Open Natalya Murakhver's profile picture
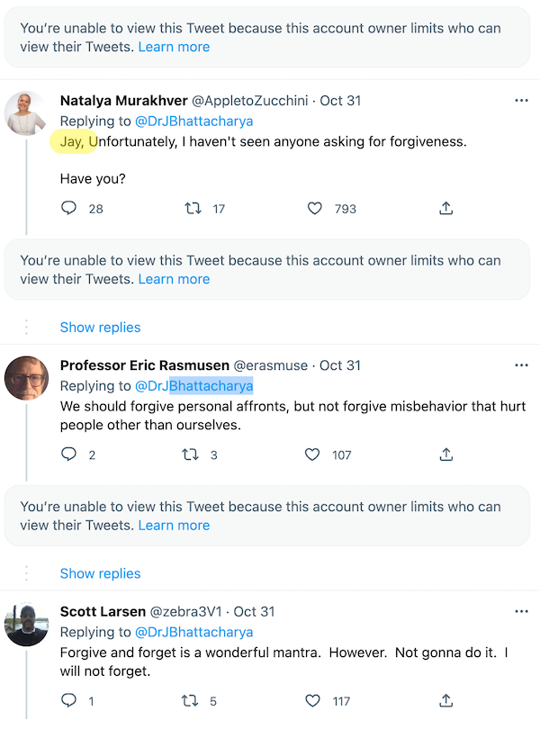Image resolution: width=540 pixels, height=756 pixels. click(26, 113)
